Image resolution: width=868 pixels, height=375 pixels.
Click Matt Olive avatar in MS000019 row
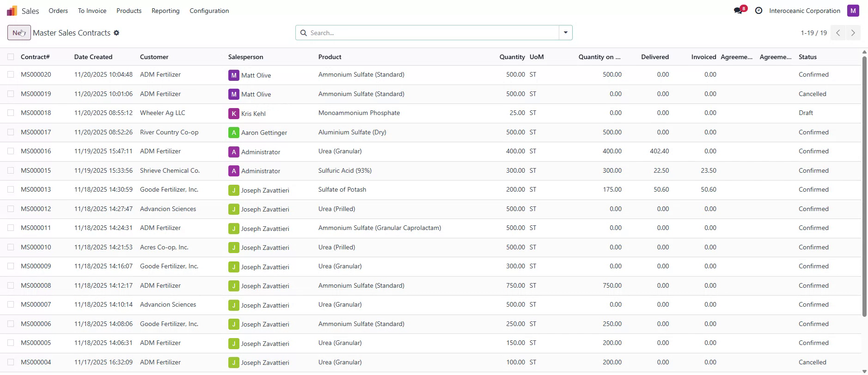point(233,94)
